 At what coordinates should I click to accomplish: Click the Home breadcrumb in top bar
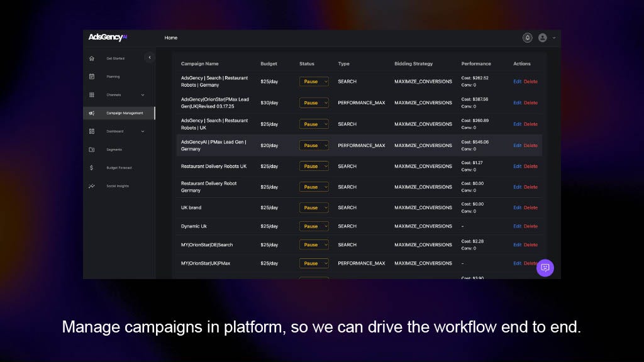click(171, 38)
